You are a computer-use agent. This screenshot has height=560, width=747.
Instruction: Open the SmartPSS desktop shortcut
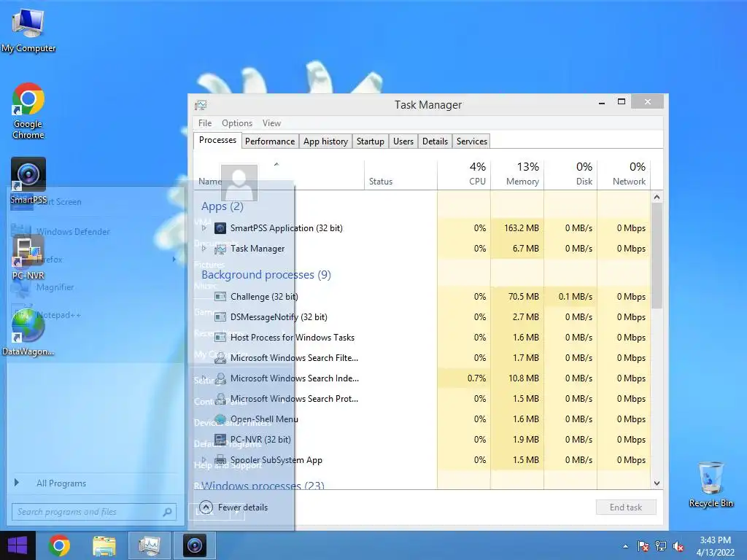pos(28,181)
